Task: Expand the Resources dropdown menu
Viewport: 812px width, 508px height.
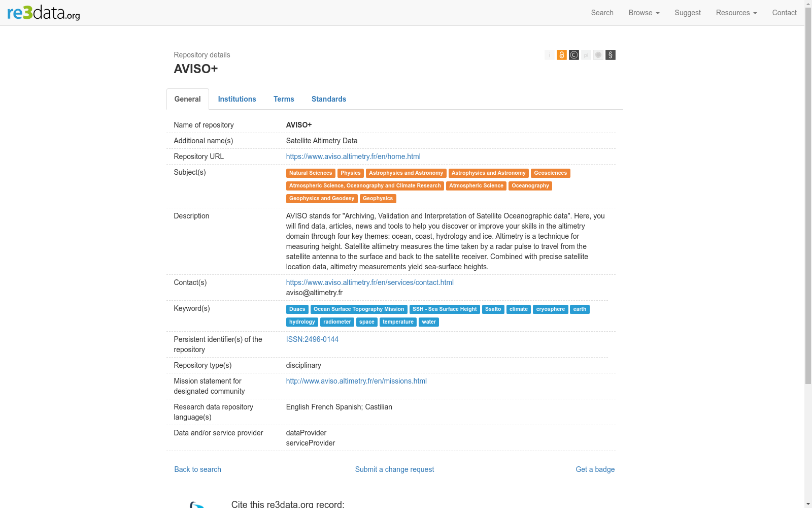Action: [x=736, y=13]
